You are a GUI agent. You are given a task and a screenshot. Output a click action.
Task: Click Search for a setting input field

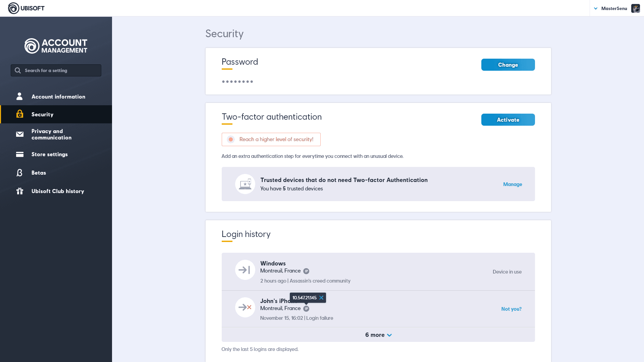coord(56,70)
